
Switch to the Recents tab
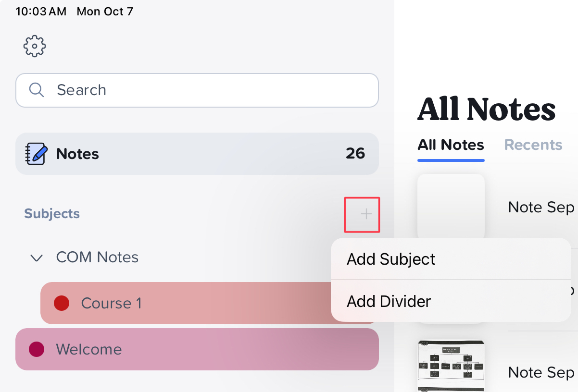[533, 145]
